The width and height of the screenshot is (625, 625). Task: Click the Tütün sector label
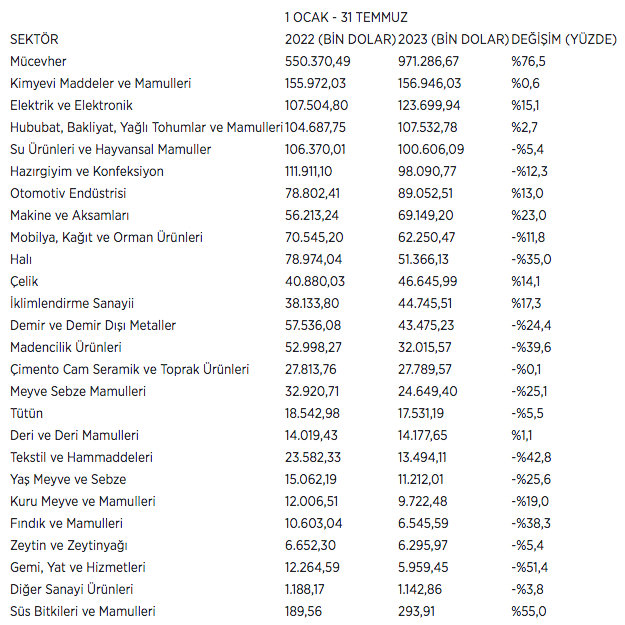click(x=27, y=413)
